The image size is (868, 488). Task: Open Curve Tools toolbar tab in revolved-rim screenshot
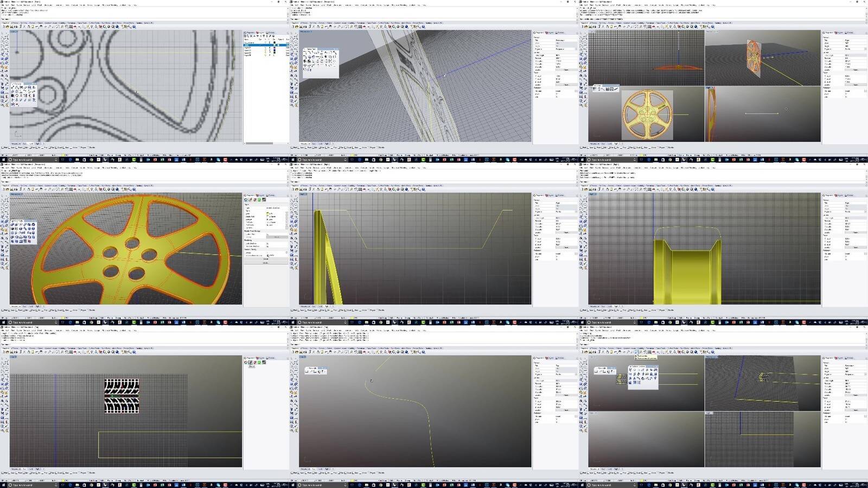[660, 186]
